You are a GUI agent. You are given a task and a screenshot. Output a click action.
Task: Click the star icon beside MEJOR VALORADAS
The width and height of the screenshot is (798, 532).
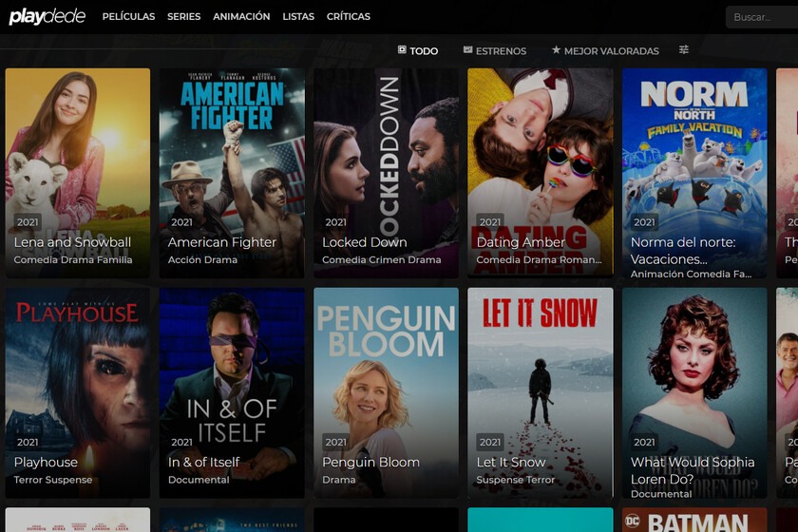pos(556,49)
